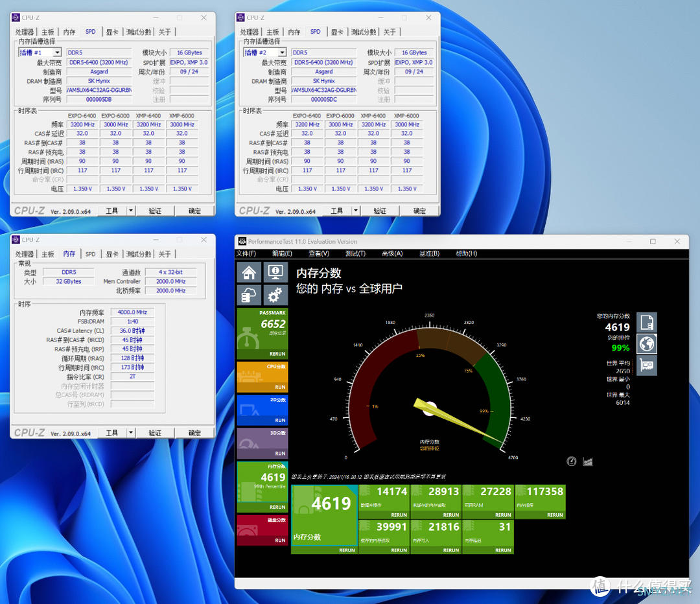Click the CPU-Z app icon in the slot #1 window title
This screenshot has height=604, width=700.
(x=16, y=17)
